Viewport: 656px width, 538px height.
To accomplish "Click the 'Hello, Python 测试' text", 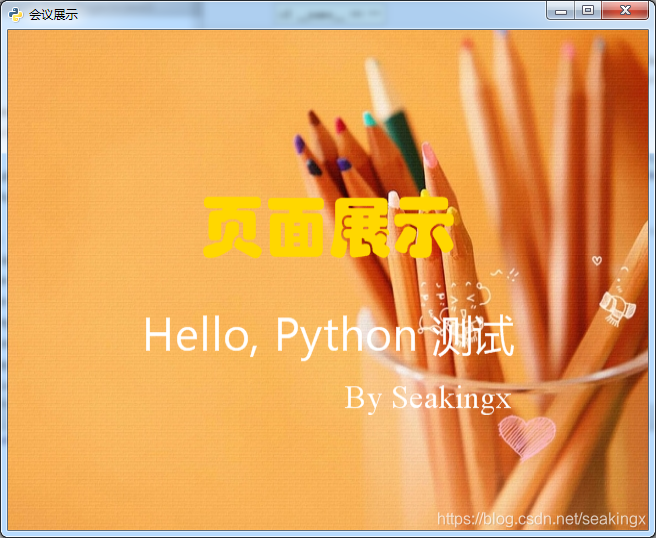I will click(x=329, y=336).
